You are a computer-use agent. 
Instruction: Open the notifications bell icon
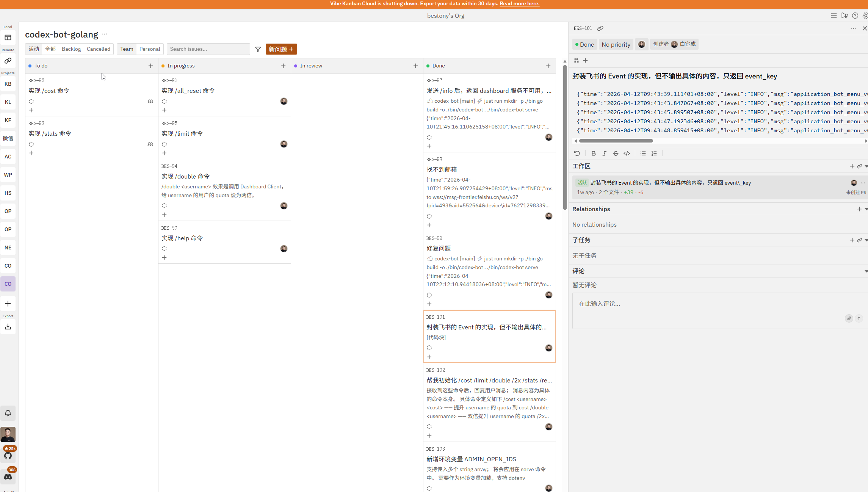8,413
